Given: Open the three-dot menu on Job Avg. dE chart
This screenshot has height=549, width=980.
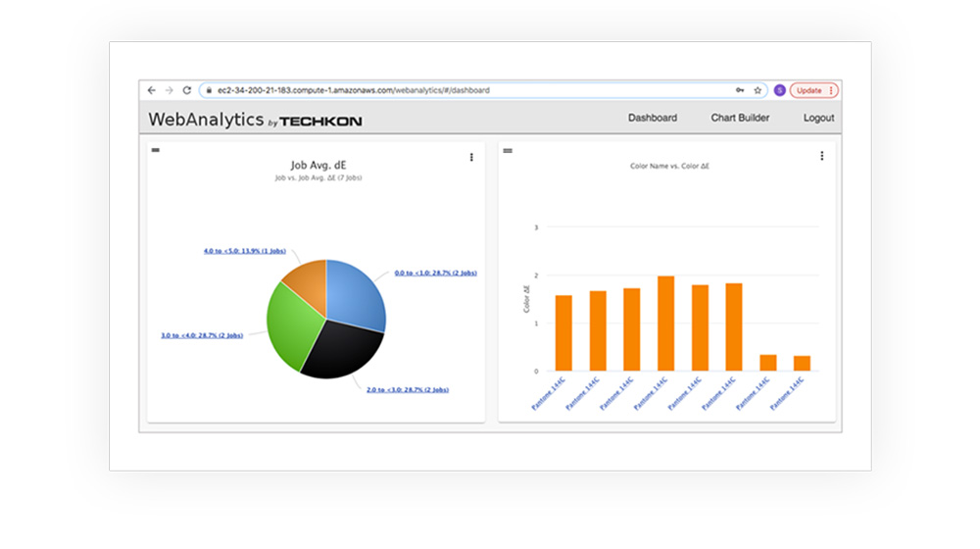Looking at the screenshot, I should [x=471, y=157].
